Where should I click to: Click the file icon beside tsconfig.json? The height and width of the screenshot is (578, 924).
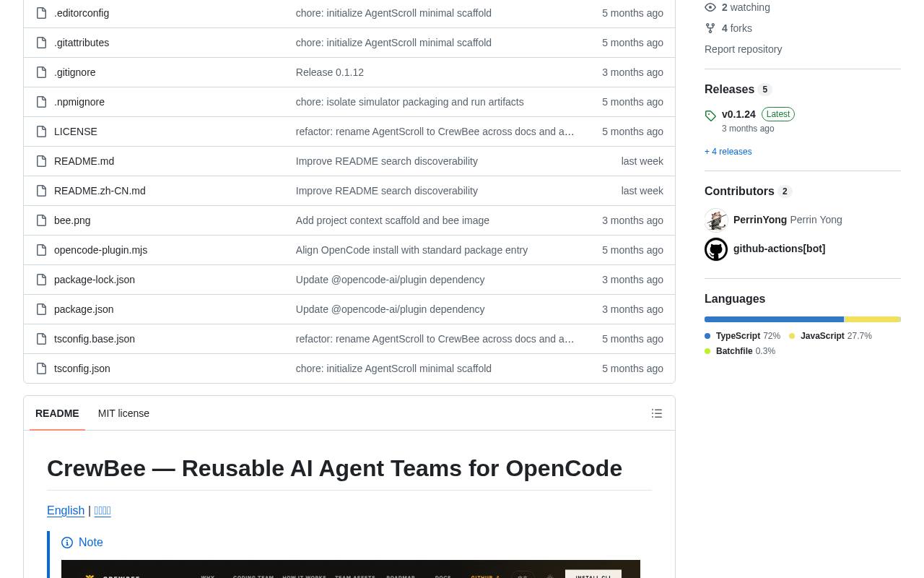click(41, 368)
